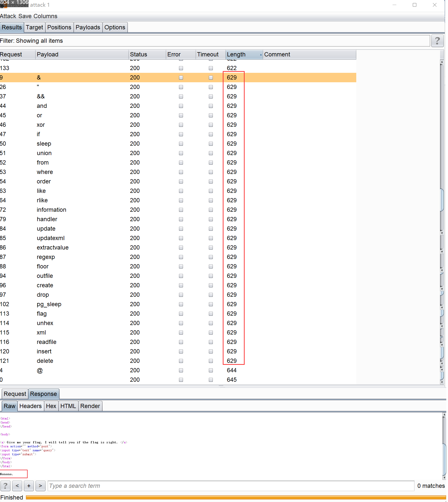Select the updatexml payload row

51,238
